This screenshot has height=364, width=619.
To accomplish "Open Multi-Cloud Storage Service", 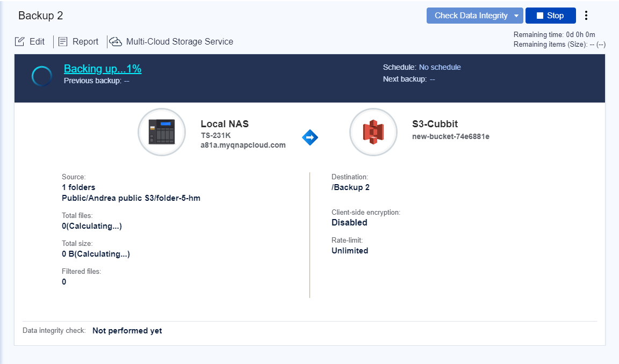I will click(171, 41).
